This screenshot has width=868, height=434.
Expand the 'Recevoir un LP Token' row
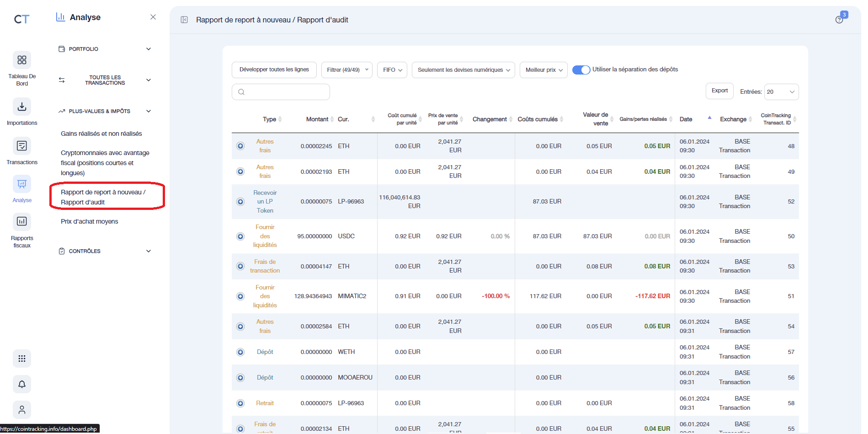[240, 202]
